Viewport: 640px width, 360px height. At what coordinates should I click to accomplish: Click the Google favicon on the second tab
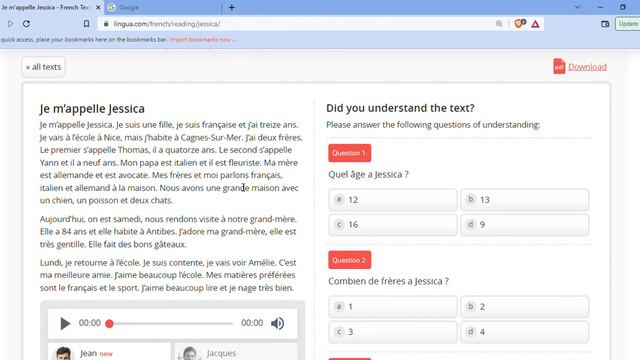tap(111, 7)
